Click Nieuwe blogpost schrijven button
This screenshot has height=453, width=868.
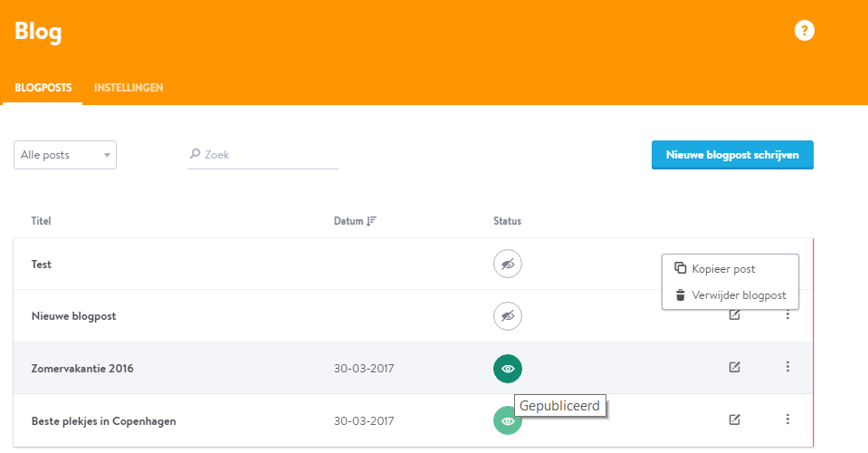[x=732, y=155]
